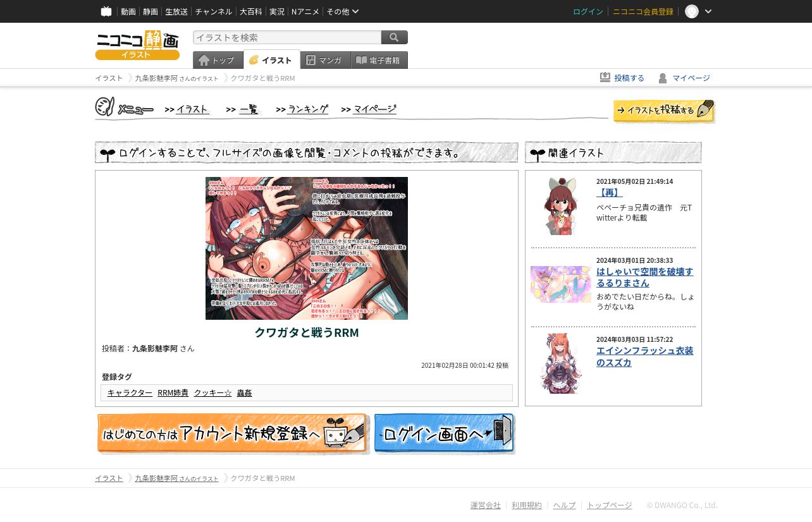The image size is (812, 522).
Task: Click the ニコニコ静画 logo
Action: pos(137,45)
